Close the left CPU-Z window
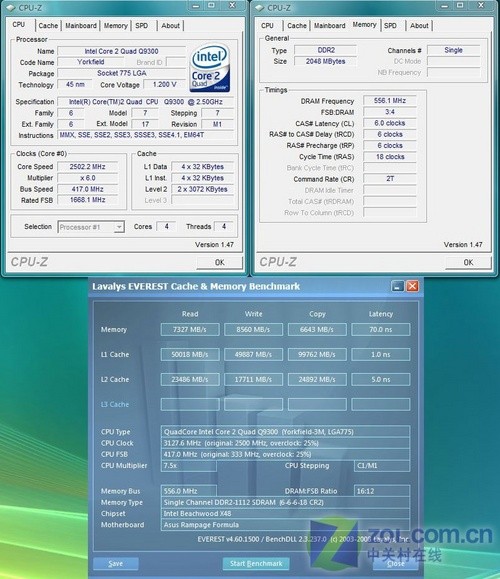The width and height of the screenshot is (500, 579). coord(232,6)
